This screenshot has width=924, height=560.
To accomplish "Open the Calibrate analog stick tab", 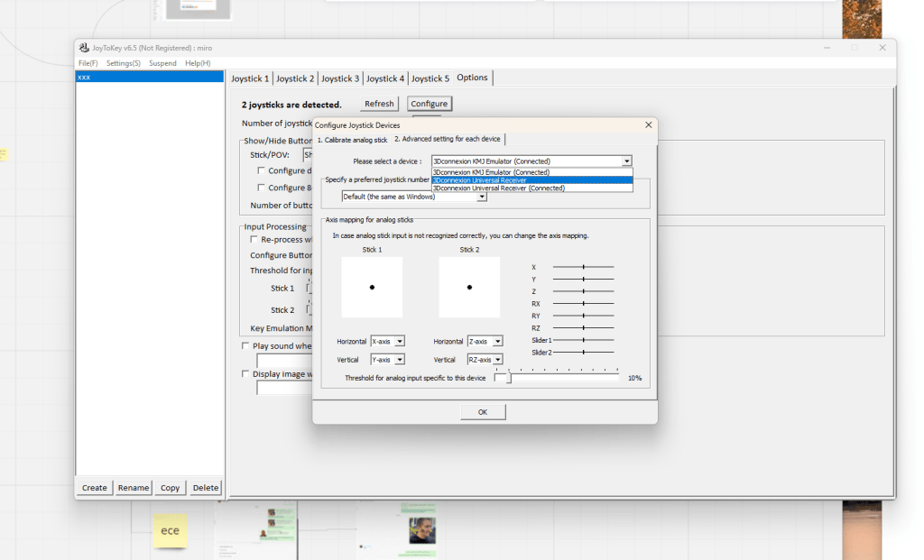I will tap(353, 140).
